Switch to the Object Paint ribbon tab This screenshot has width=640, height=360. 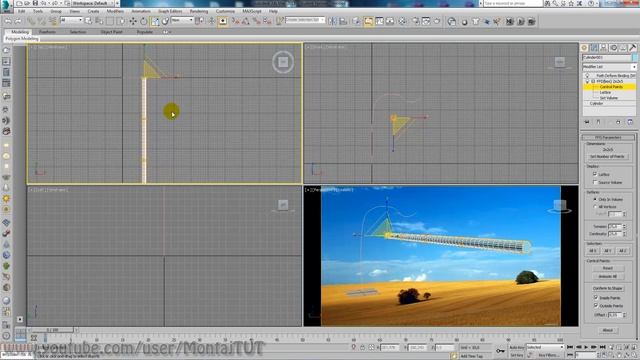111,31
